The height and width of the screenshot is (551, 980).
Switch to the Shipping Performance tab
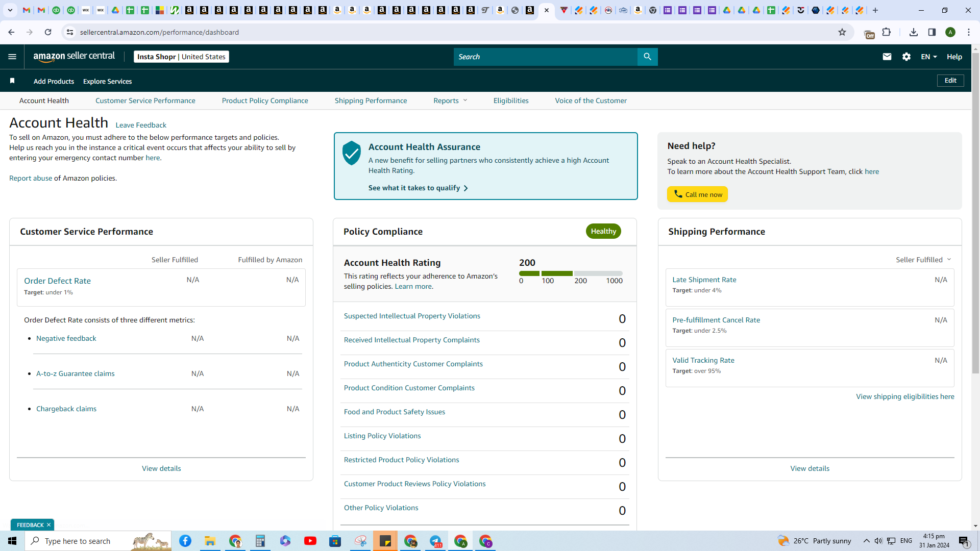pyautogui.click(x=371, y=101)
